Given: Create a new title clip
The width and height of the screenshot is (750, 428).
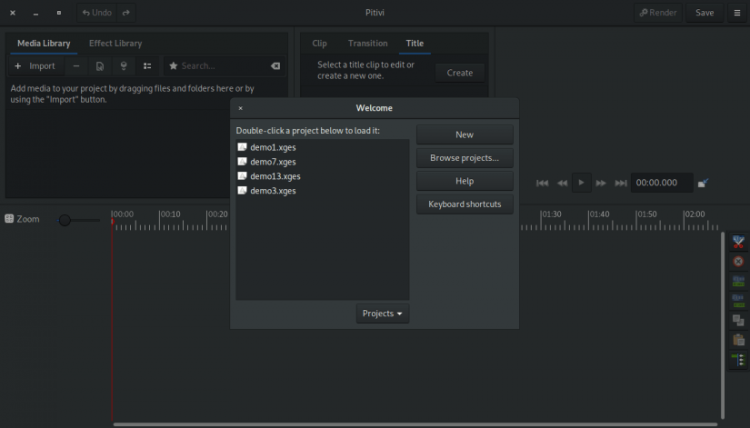Looking at the screenshot, I should (x=460, y=73).
